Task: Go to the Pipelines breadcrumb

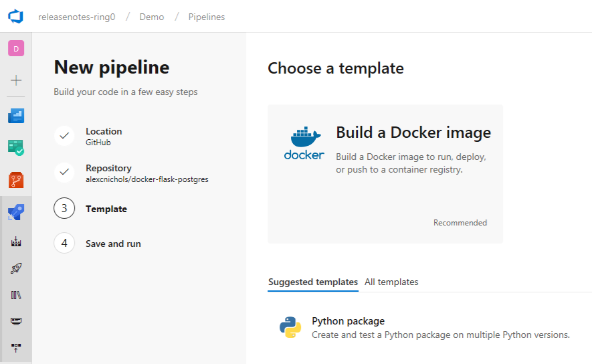Action: click(x=206, y=17)
